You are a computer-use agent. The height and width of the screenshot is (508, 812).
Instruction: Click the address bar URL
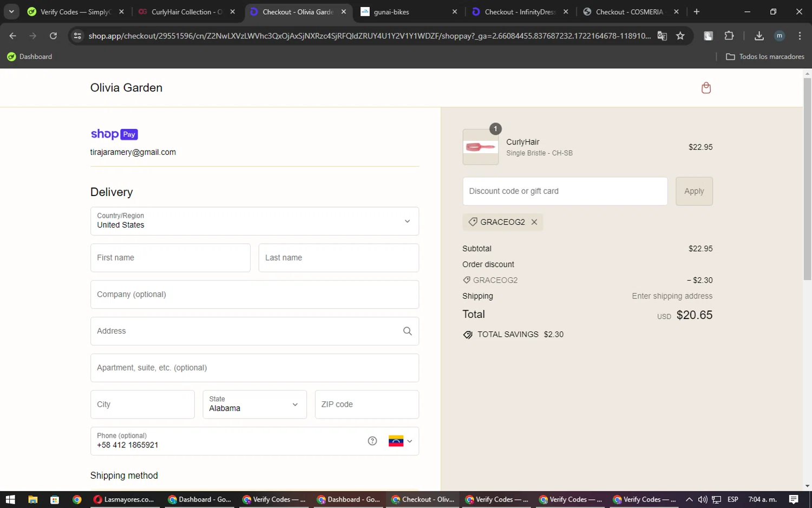click(369, 36)
